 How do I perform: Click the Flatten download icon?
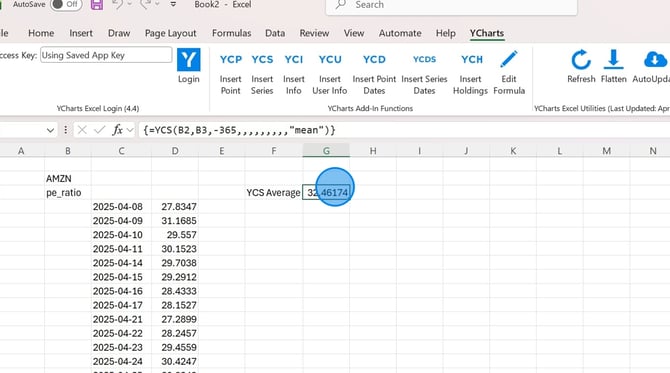[614, 59]
